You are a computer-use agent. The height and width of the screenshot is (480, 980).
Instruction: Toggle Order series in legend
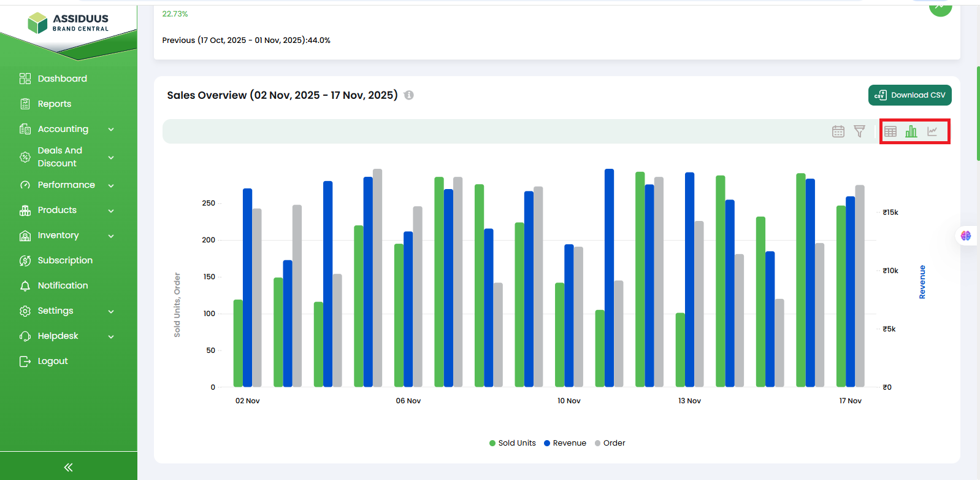[x=610, y=443]
